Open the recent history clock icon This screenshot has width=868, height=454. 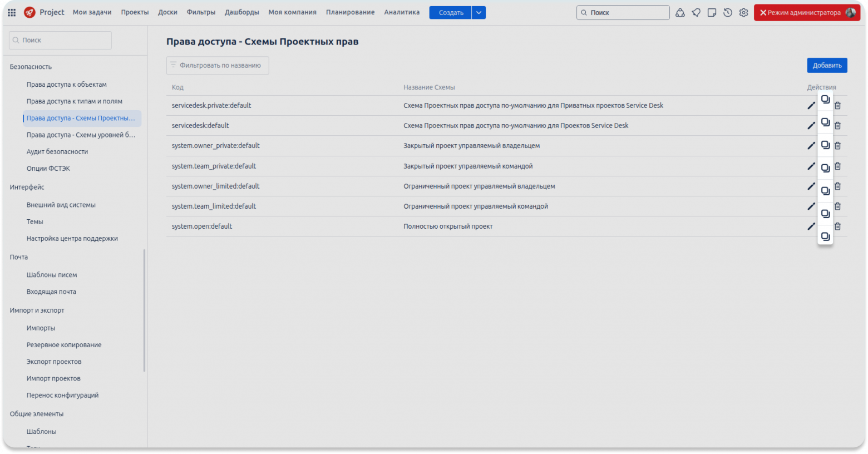728,12
